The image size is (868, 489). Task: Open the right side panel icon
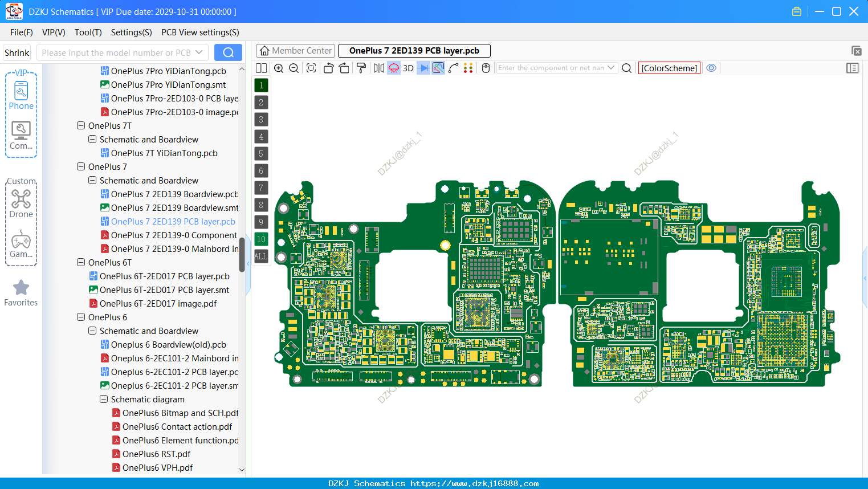tap(853, 68)
